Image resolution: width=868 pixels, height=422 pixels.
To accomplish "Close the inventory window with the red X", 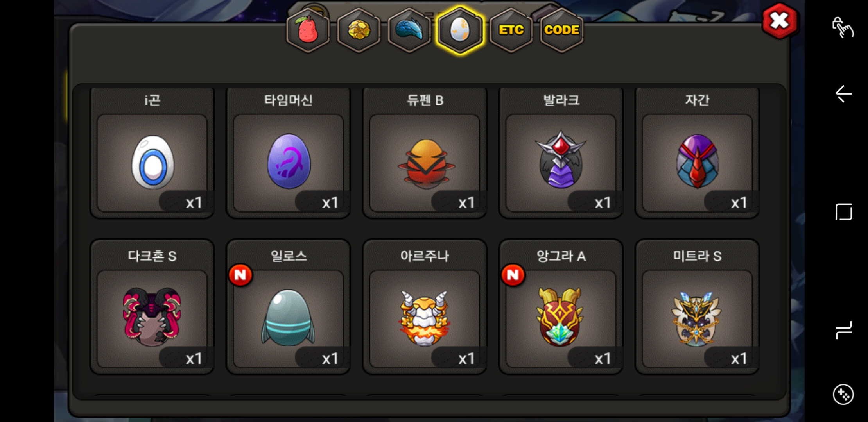I will pyautogui.click(x=779, y=21).
